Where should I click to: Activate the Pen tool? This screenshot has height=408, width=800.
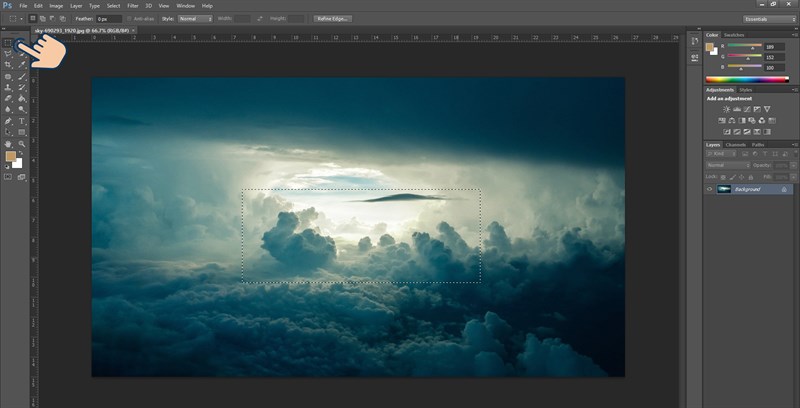point(8,120)
